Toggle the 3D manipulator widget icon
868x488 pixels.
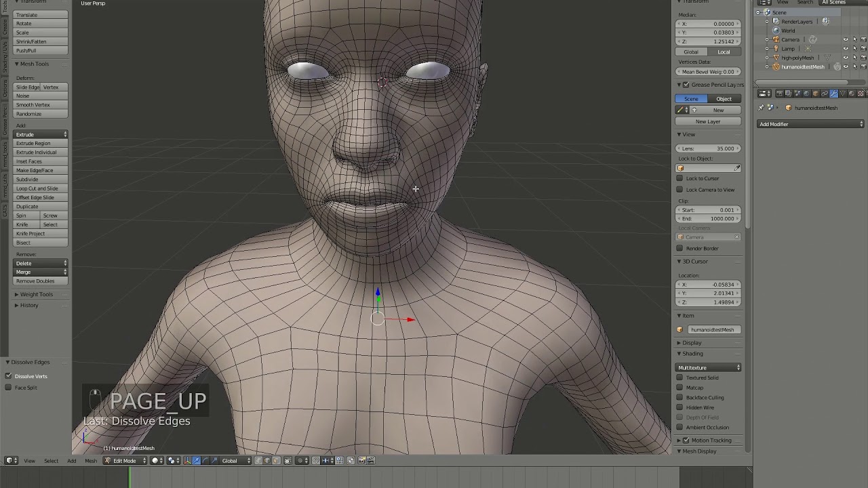coord(187,461)
